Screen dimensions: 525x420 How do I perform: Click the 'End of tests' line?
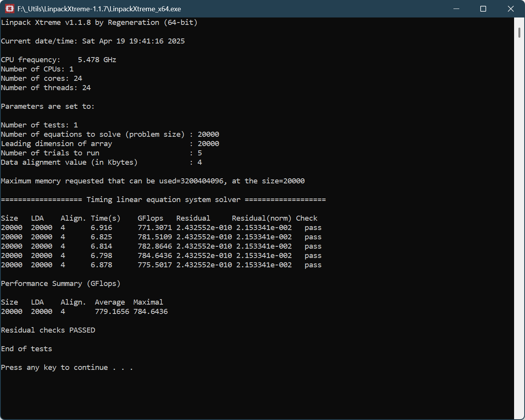pyautogui.click(x=26, y=349)
